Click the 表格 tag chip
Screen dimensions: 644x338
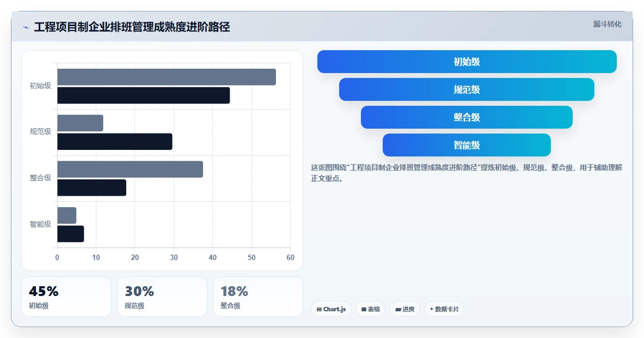pos(371,309)
